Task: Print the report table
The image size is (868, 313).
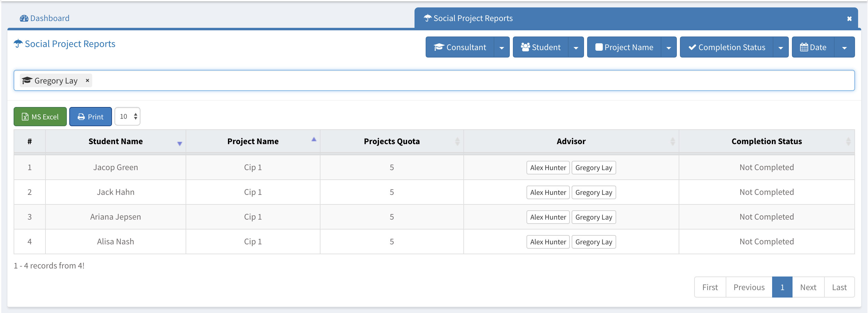Action: tap(90, 117)
